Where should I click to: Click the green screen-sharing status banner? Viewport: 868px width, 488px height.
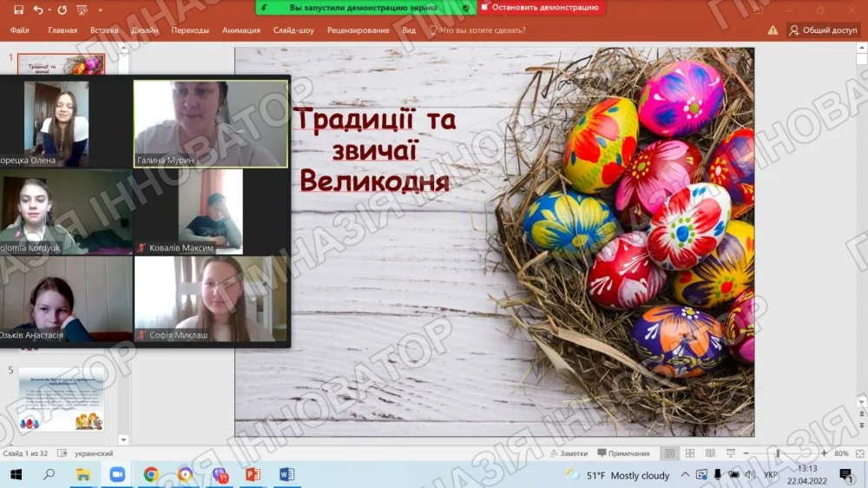365,8
